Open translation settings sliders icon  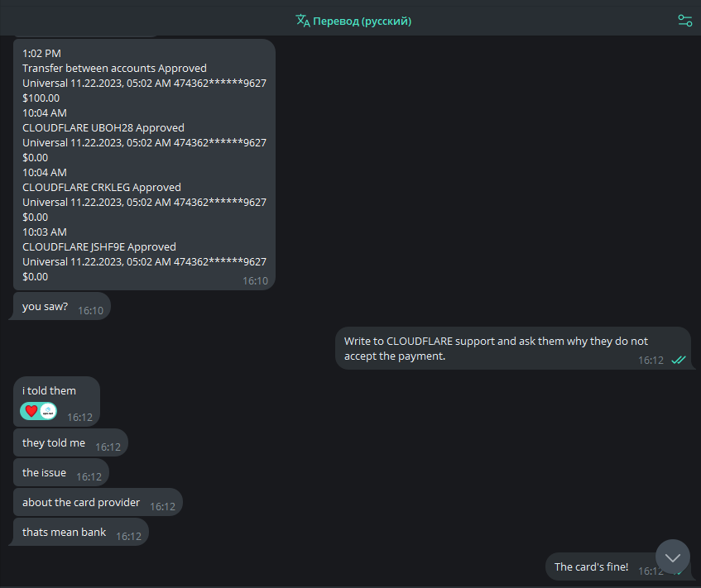point(684,21)
